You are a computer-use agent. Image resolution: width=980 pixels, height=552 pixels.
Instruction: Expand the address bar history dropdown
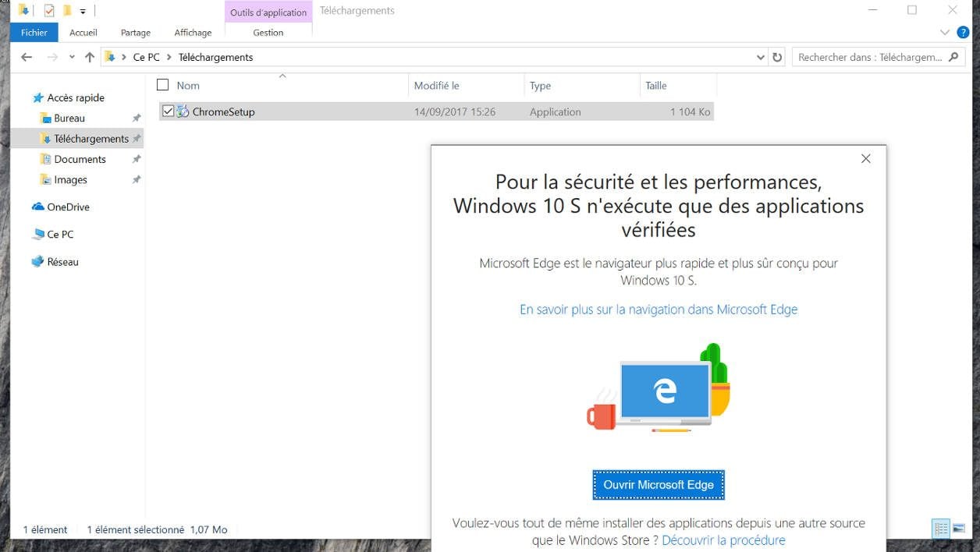[x=761, y=57]
